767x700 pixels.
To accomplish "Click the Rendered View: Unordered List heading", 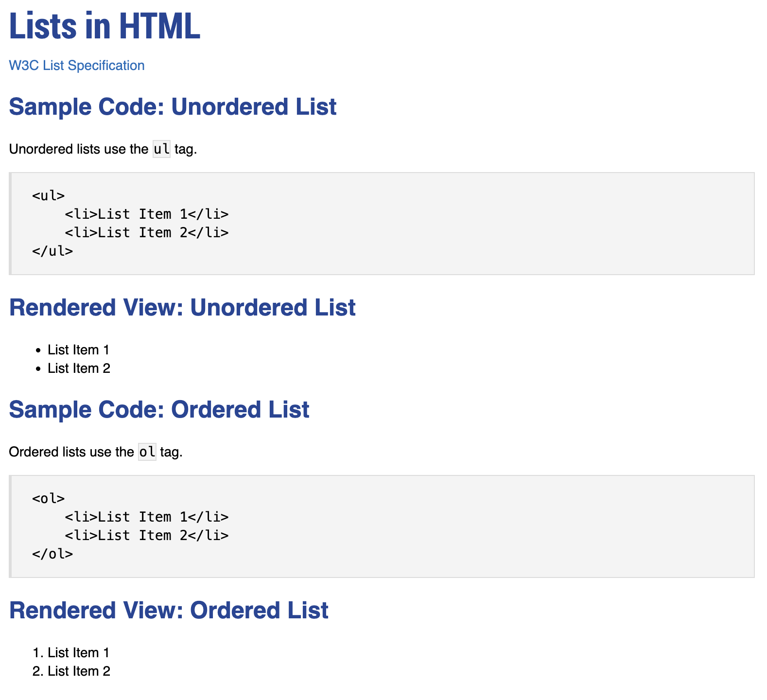I will [x=182, y=308].
